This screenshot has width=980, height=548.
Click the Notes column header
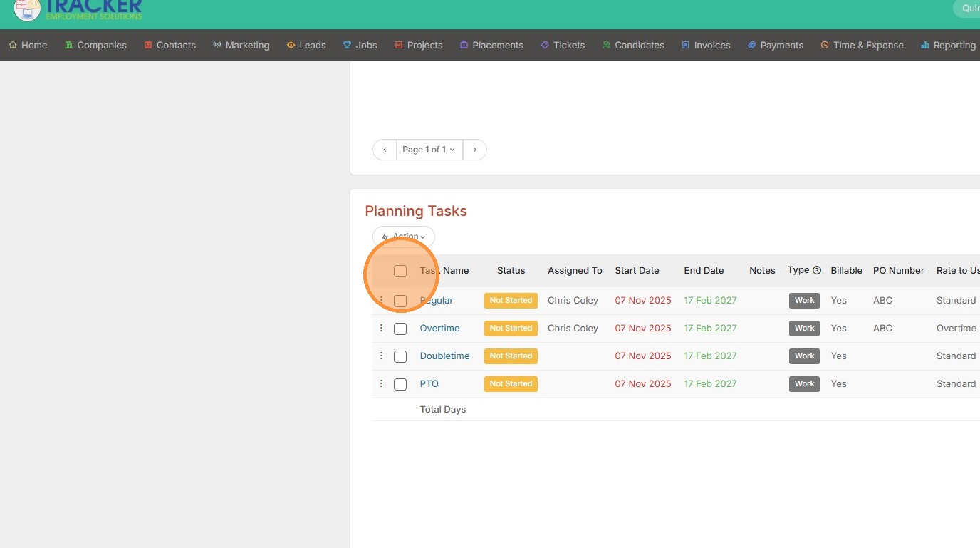pos(762,270)
